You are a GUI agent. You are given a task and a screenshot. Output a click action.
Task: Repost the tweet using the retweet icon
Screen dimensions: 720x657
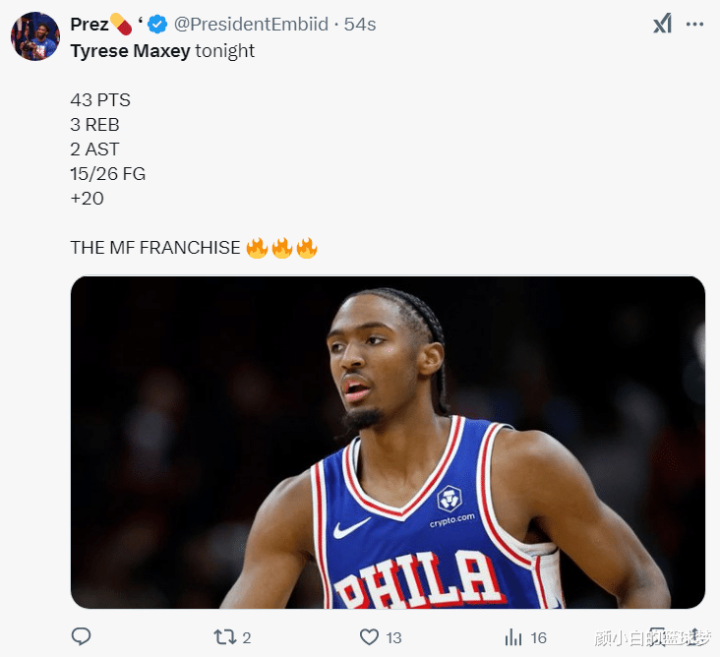[225, 637]
